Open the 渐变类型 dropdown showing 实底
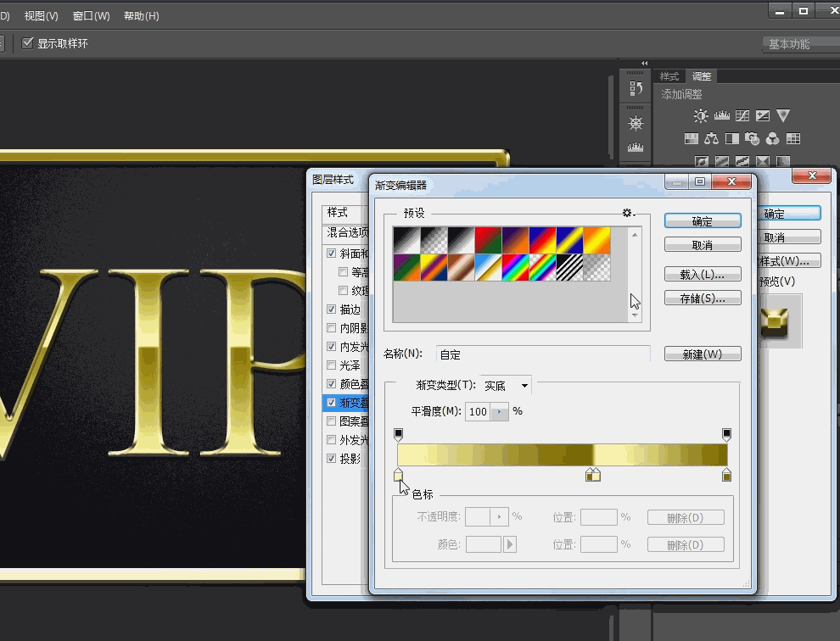This screenshot has width=840, height=641. click(506, 386)
